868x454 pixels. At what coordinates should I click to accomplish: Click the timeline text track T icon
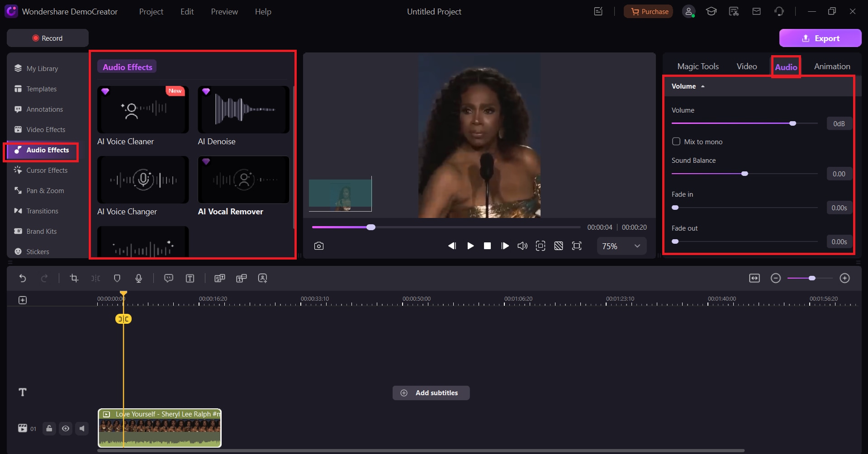coord(23,392)
